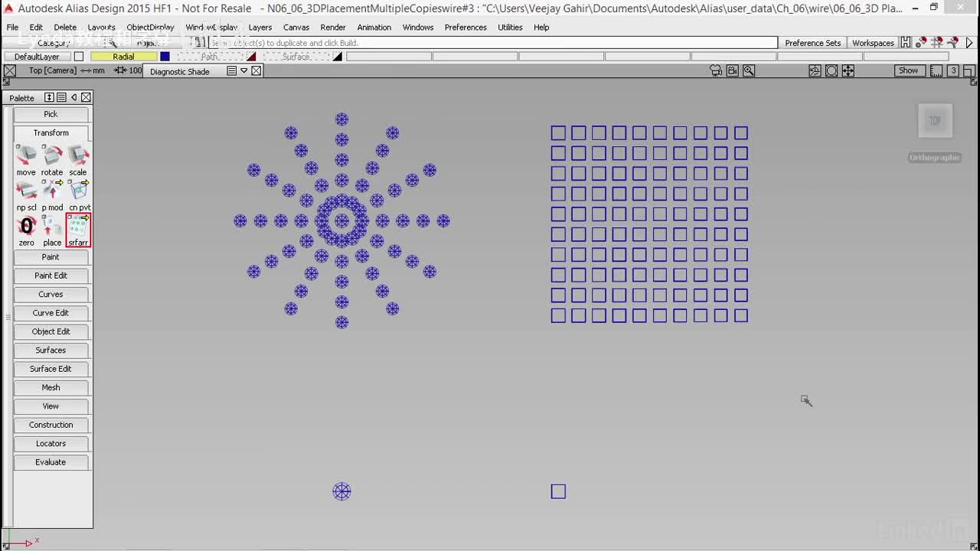The image size is (980, 551).
Task: Open the Animation menu
Action: (x=374, y=28)
